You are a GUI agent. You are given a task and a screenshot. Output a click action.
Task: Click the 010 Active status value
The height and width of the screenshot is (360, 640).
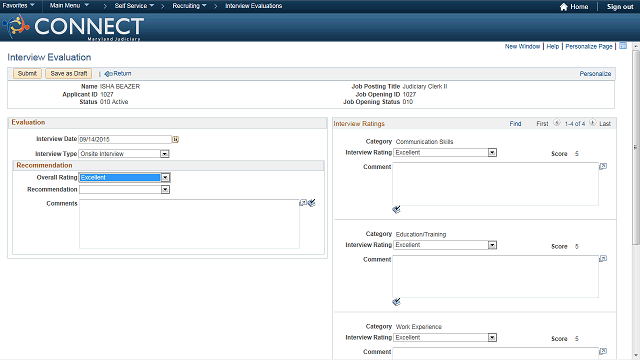tap(114, 102)
